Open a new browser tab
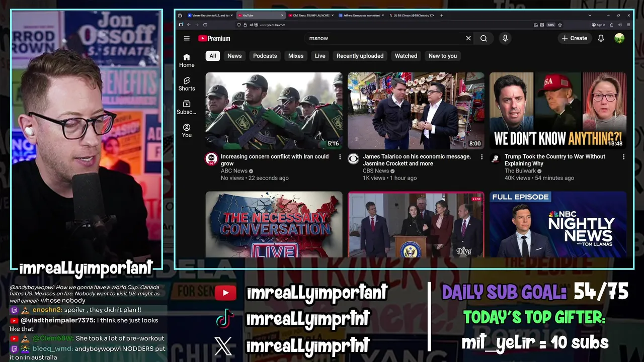 (x=441, y=16)
